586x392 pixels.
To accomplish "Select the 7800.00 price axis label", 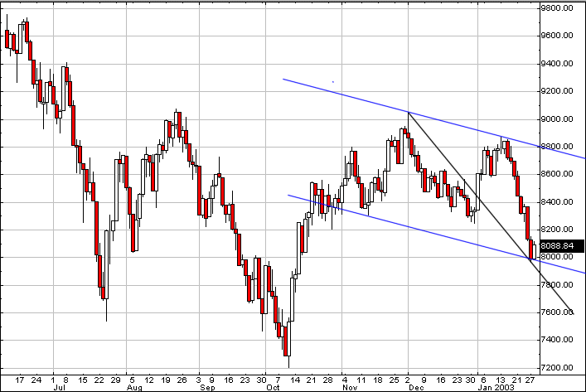I will [557, 285].
